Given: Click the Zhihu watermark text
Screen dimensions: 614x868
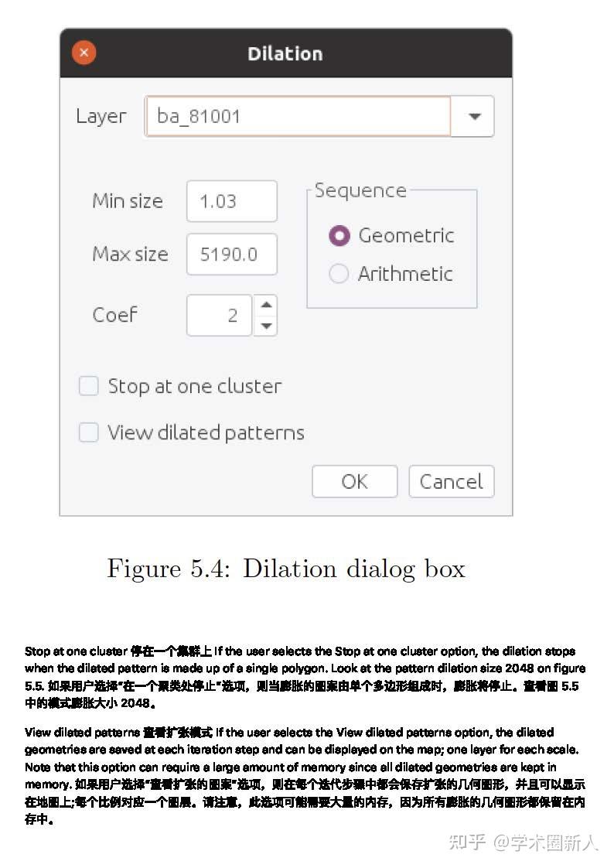Looking at the screenshot, I should 524,842.
